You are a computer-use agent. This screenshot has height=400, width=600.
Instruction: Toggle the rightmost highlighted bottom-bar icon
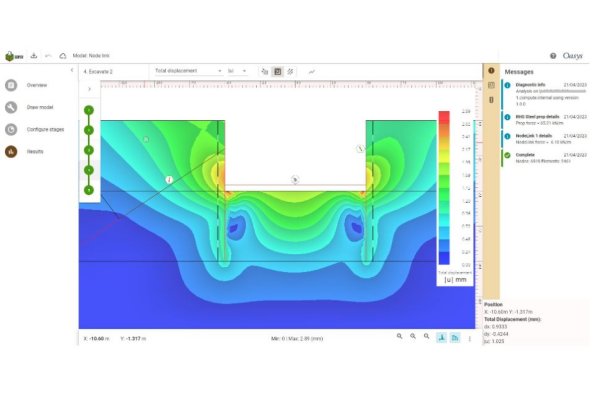tap(455, 338)
